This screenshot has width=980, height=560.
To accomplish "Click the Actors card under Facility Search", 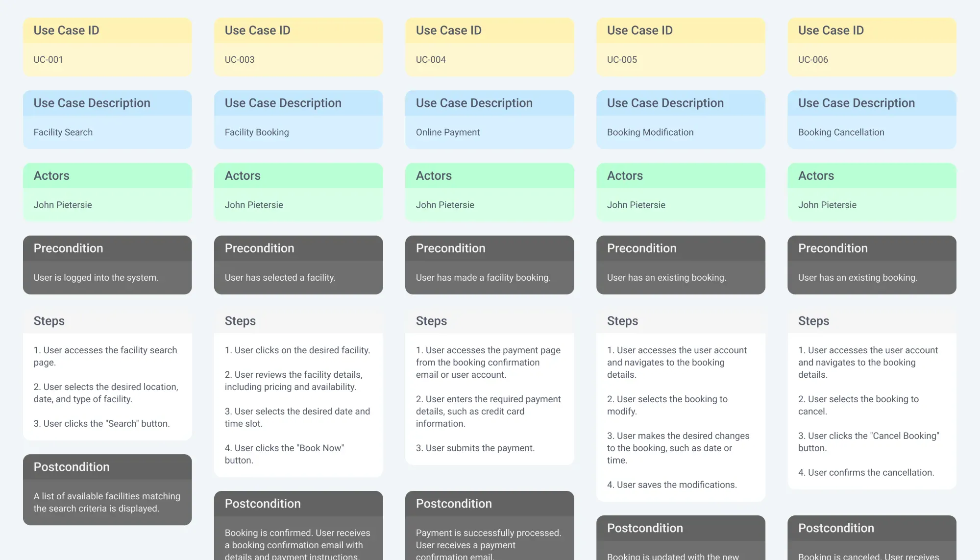I will pyautogui.click(x=107, y=192).
